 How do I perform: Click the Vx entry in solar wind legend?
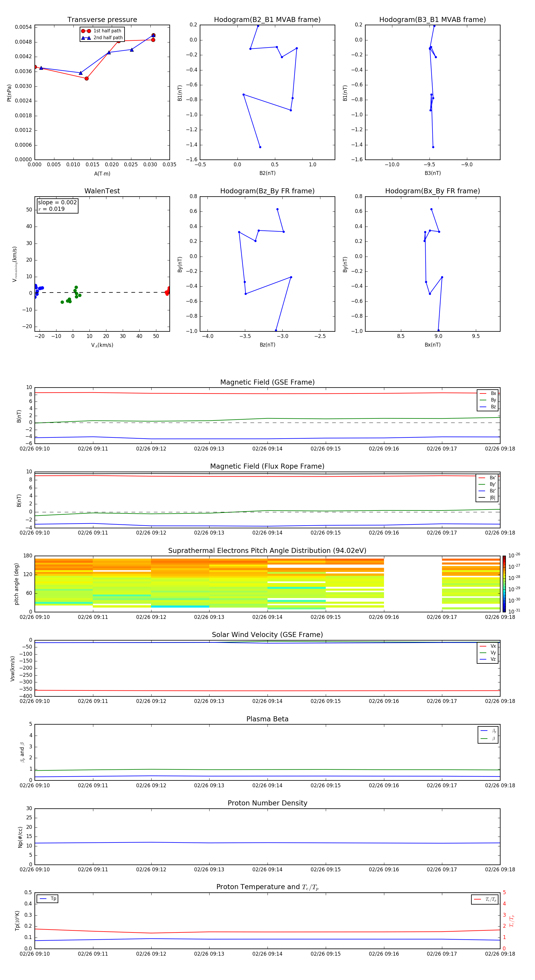click(488, 646)
